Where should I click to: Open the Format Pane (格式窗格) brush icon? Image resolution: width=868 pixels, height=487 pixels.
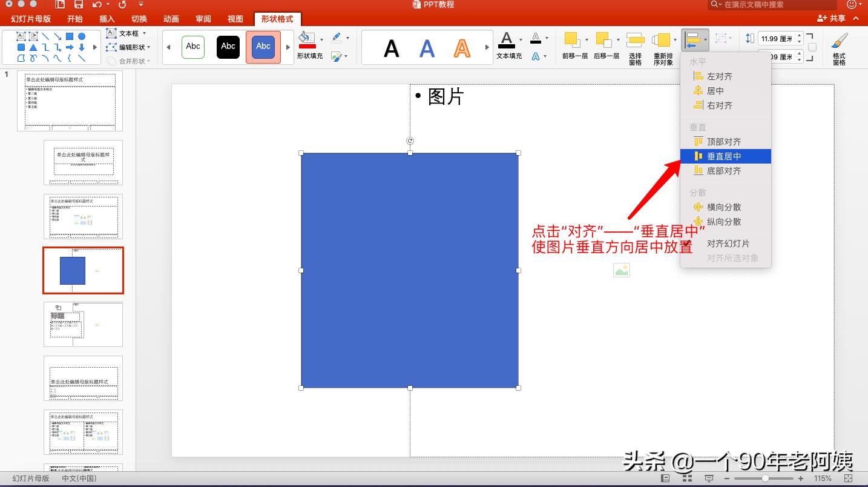[839, 41]
